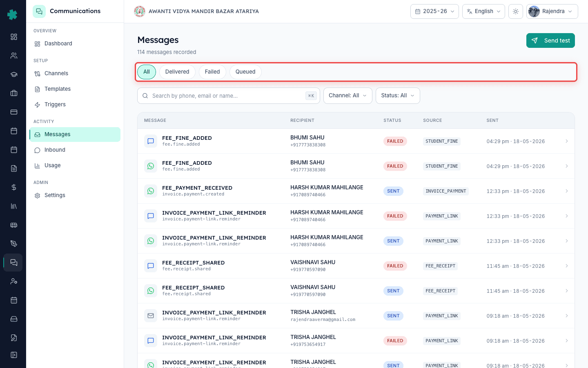Click rajendraaverma@gmail.com recipient text

coord(323,320)
